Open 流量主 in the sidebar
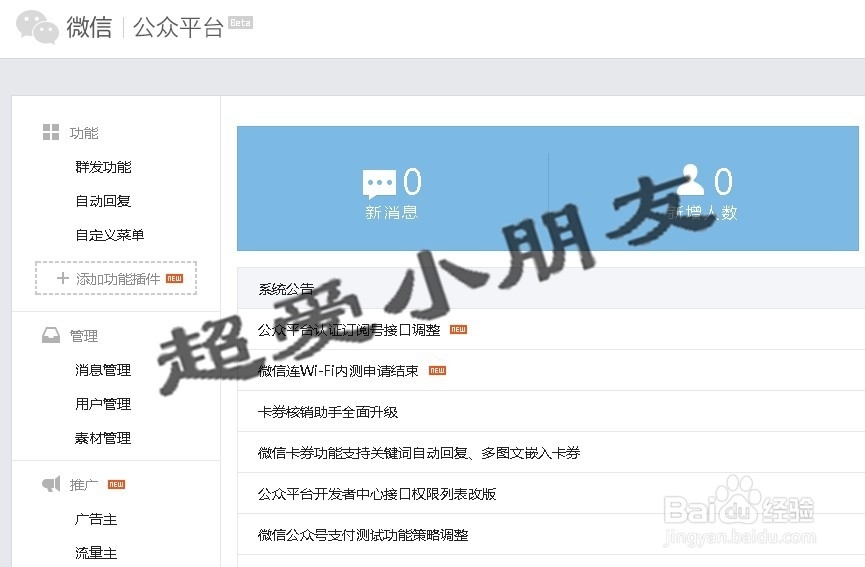 (96, 553)
